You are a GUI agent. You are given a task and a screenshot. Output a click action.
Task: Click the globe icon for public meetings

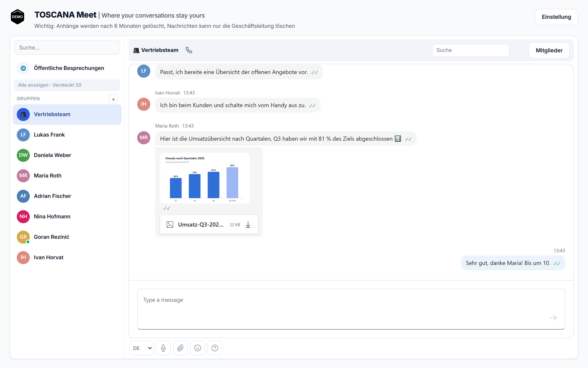pyautogui.click(x=23, y=68)
